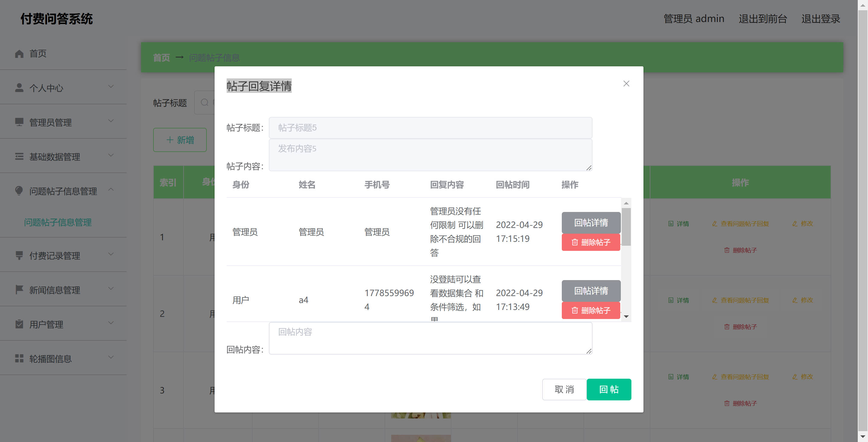Close the 帖子回复详情 dialog with X
This screenshot has width=868, height=442.
[x=626, y=84]
